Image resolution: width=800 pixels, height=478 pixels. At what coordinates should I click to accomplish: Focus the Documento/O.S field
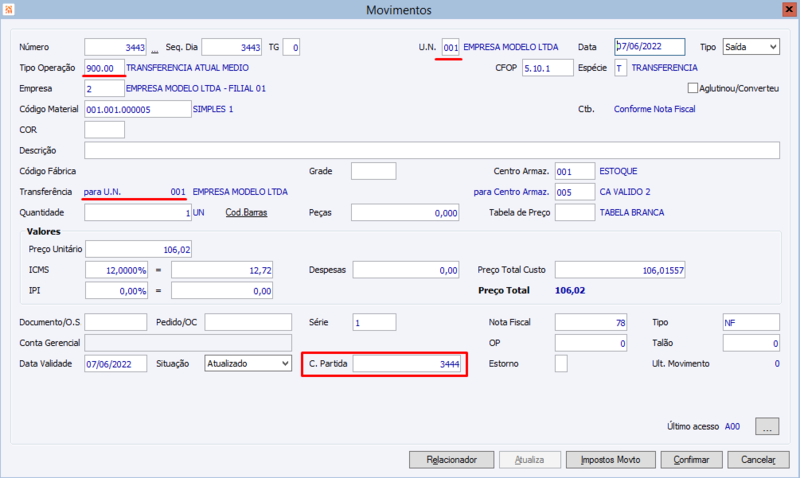coord(116,322)
